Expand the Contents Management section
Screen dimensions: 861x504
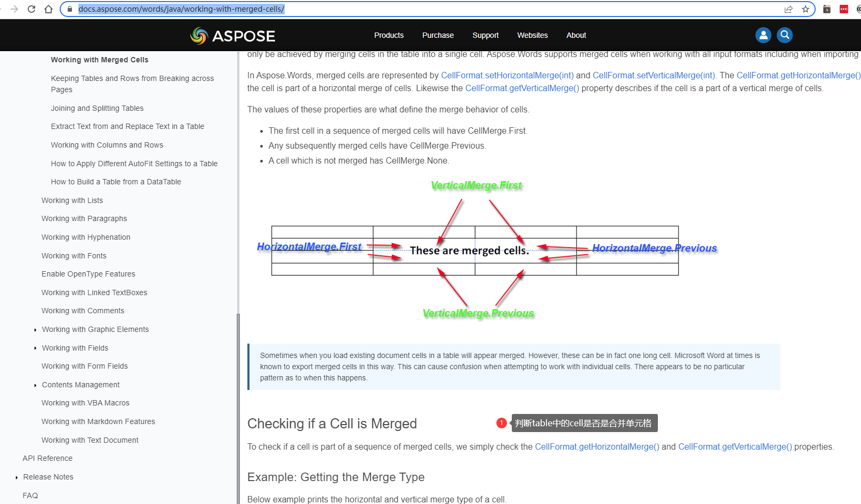tap(35, 385)
